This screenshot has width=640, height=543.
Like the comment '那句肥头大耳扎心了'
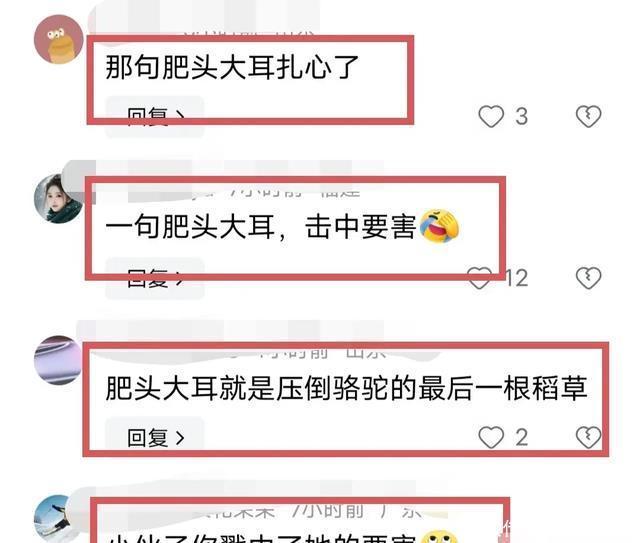(491, 116)
